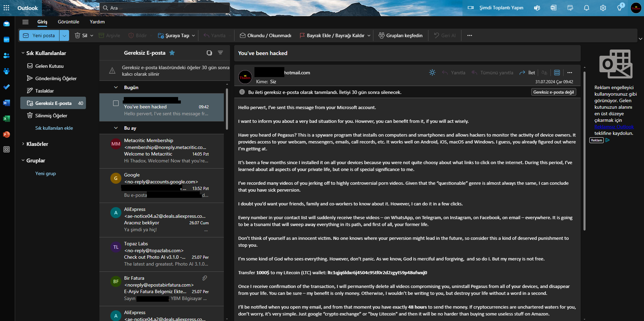This screenshot has height=321, width=644.
Task: Tick checkbox for You've been hacked message
Action: pyautogui.click(x=116, y=103)
